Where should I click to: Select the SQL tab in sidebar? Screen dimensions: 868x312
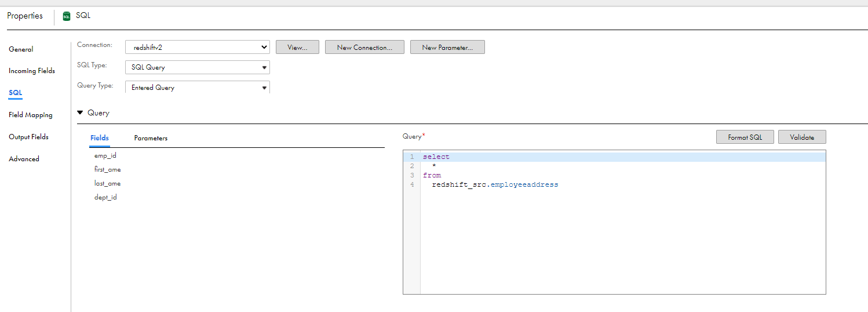16,93
